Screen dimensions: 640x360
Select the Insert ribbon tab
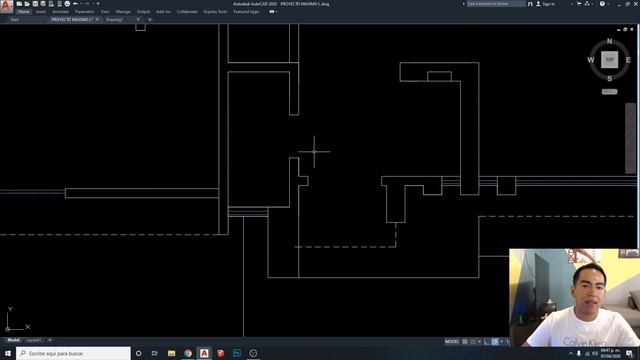41,12
